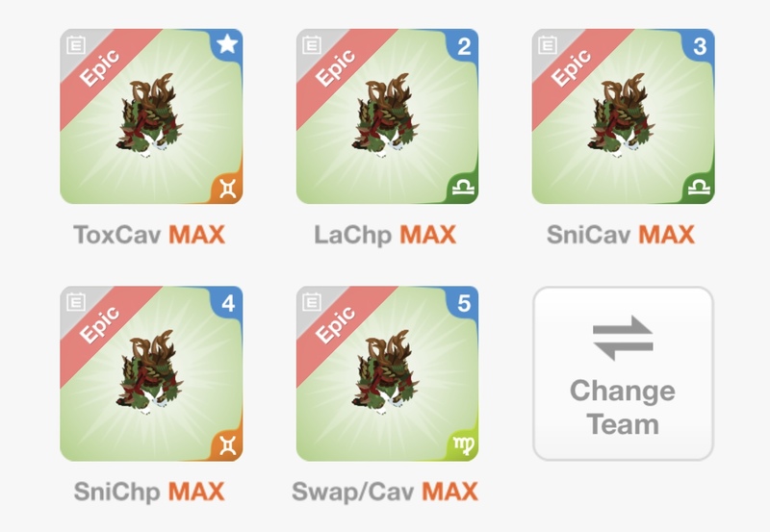Click the Gemini sign on ToxCav card
The height and width of the screenshot is (532, 770).
coord(228,189)
